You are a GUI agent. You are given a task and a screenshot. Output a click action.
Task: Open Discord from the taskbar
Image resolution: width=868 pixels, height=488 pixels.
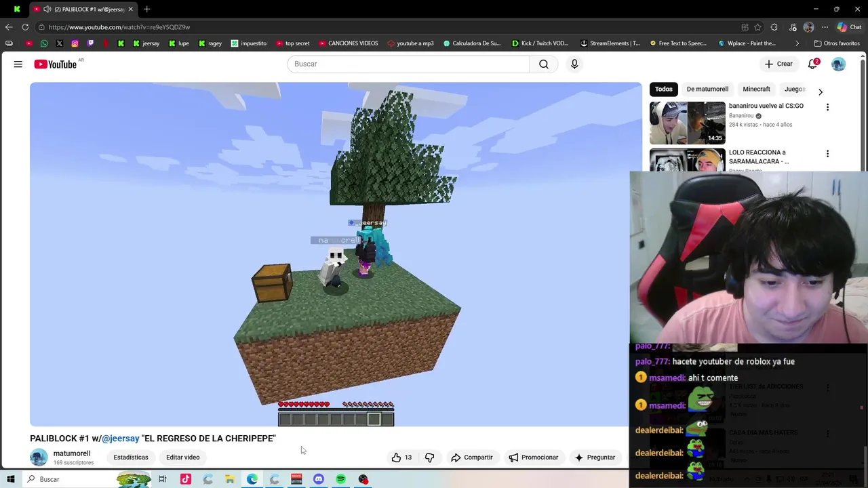tap(319, 479)
